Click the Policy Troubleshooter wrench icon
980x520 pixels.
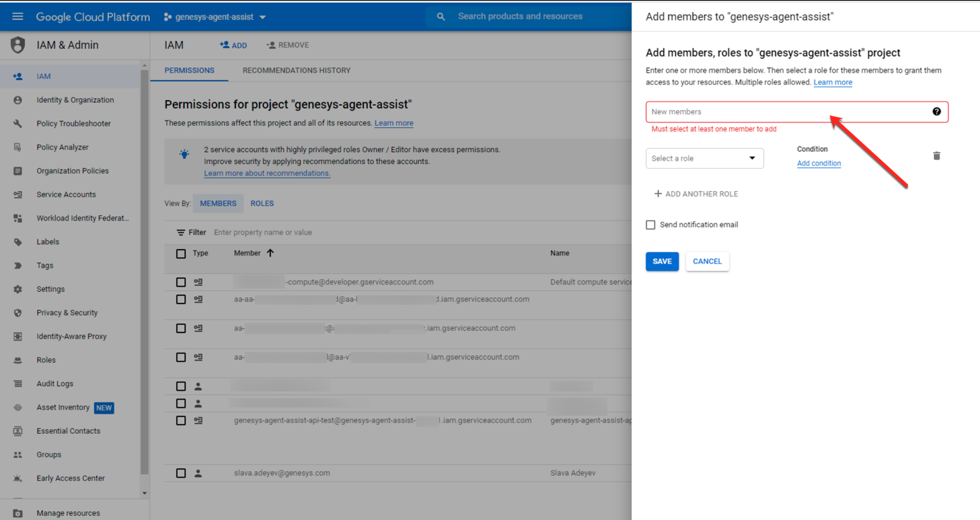click(x=17, y=124)
